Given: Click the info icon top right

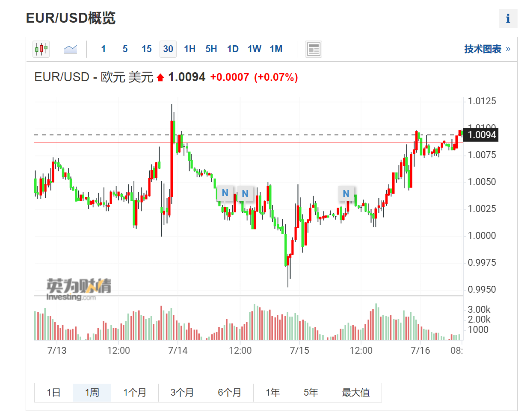Looking at the screenshot, I should tap(508, 18).
